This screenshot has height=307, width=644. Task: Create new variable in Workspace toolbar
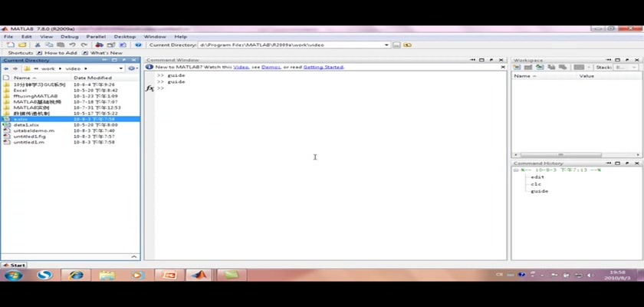coord(517,67)
